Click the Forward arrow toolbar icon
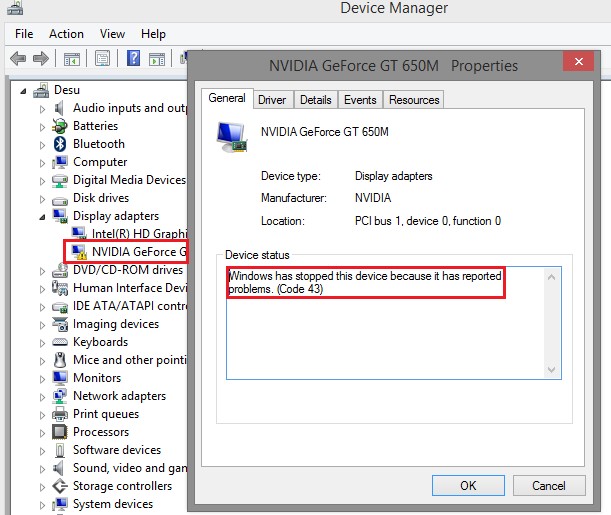 click(x=42, y=59)
